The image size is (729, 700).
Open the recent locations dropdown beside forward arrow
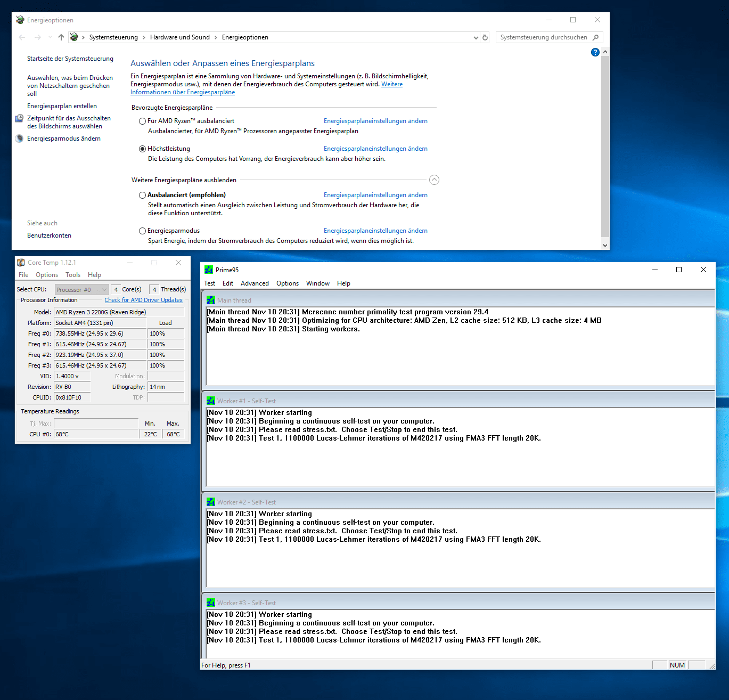coord(50,37)
